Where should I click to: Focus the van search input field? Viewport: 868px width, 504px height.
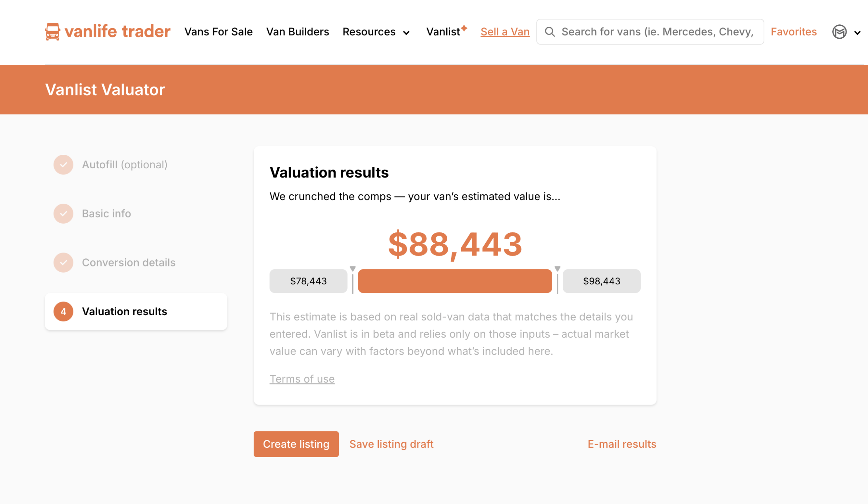[x=657, y=32]
